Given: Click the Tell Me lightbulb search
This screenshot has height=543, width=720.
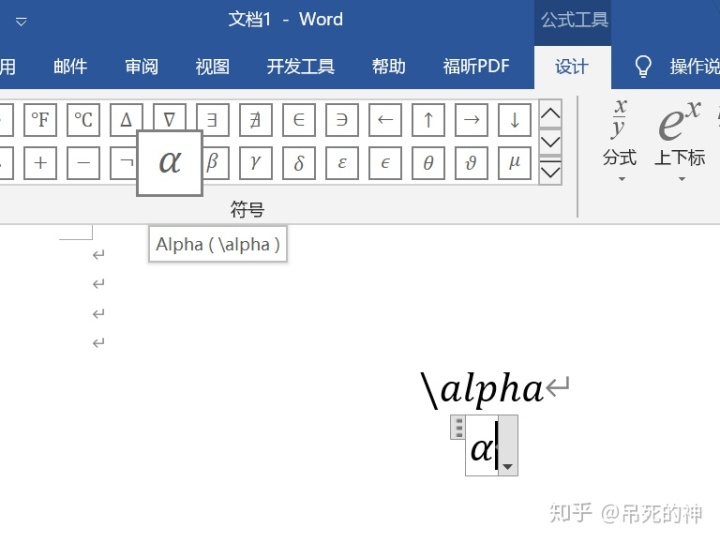Looking at the screenshot, I should pyautogui.click(x=643, y=67).
